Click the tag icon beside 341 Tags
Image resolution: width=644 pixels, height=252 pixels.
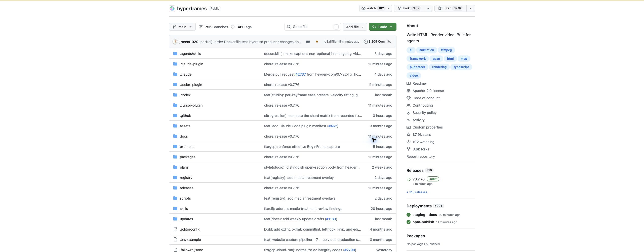point(233,27)
